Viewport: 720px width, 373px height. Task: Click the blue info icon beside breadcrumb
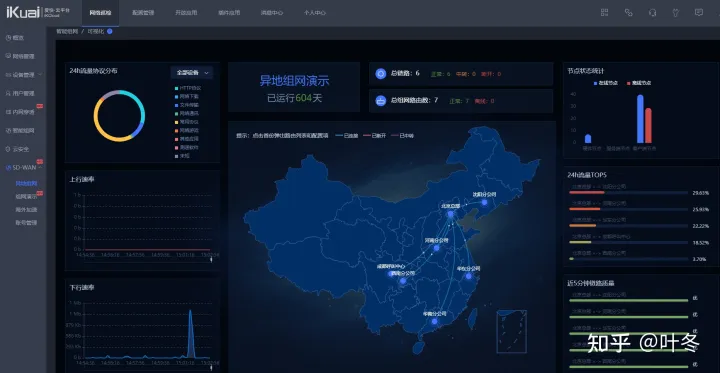point(110,31)
